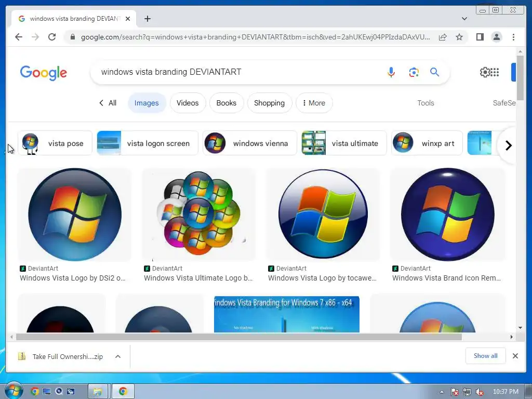Show hidden system tray icons
The height and width of the screenshot is (399, 532).
pyautogui.click(x=442, y=392)
